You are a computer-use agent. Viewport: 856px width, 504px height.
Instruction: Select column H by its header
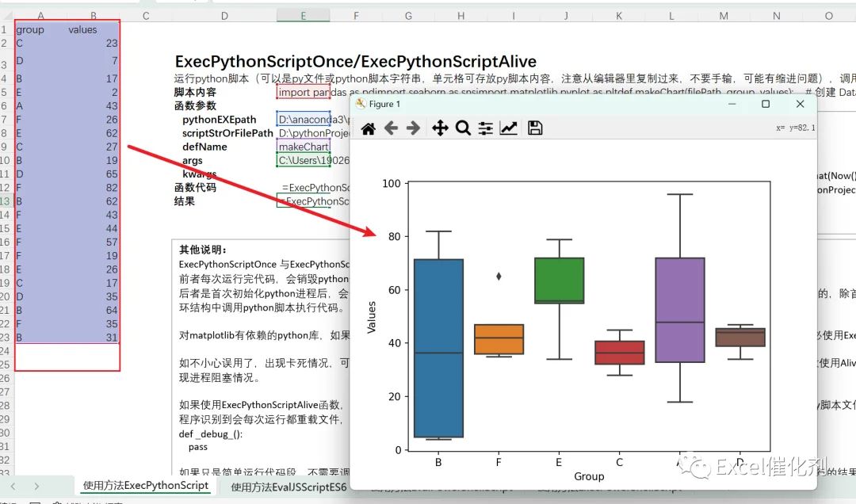click(x=460, y=16)
